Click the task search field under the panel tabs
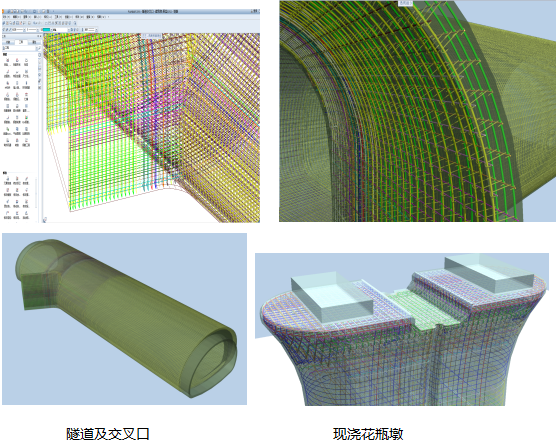Image resolution: width=558 pixels, height=447 pixels. tap(20, 48)
